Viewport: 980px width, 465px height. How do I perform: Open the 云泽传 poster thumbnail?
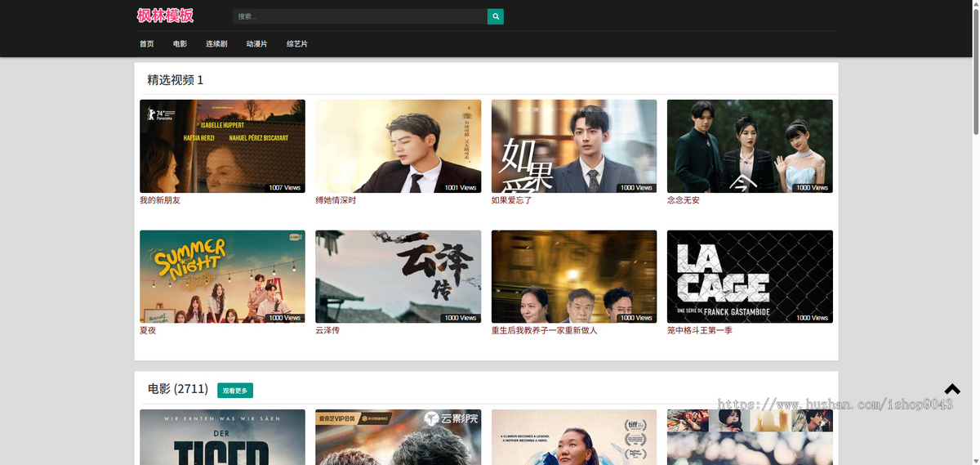[x=399, y=276]
